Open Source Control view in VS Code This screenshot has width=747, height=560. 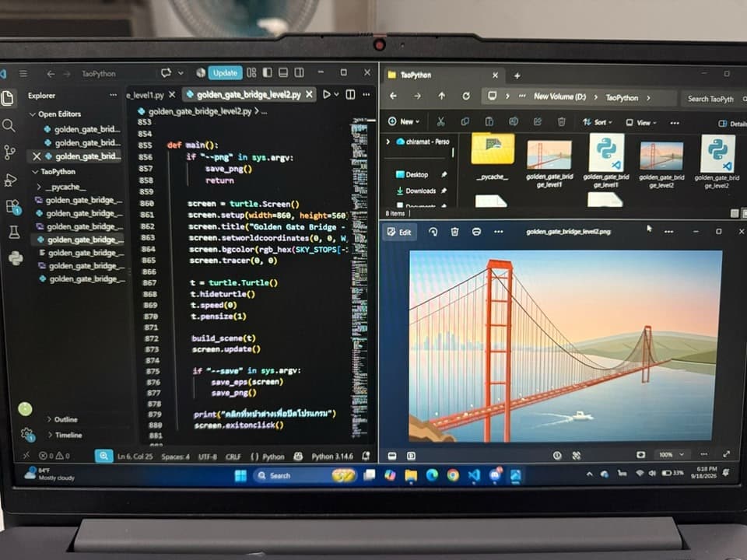point(9,152)
